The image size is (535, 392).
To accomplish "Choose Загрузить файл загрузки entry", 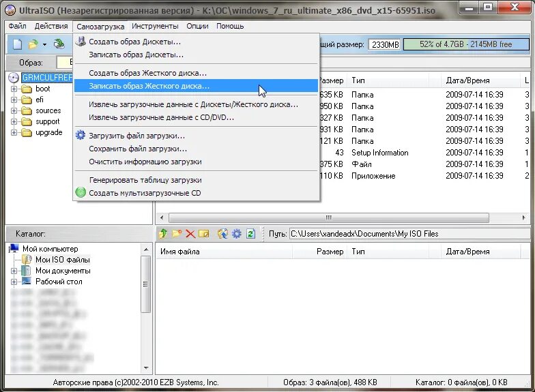I will click(x=197, y=136).
